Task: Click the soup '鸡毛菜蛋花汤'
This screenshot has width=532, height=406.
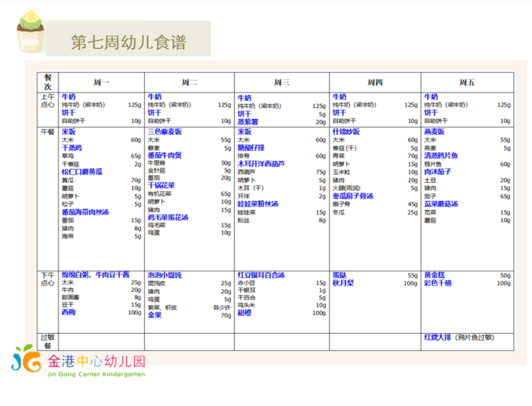Action: [168, 218]
